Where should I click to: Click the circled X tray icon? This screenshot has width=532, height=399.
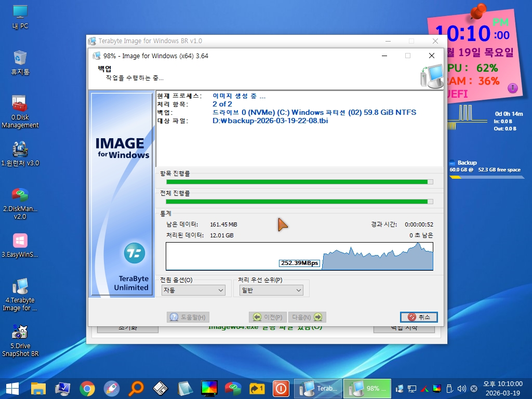coord(474,389)
